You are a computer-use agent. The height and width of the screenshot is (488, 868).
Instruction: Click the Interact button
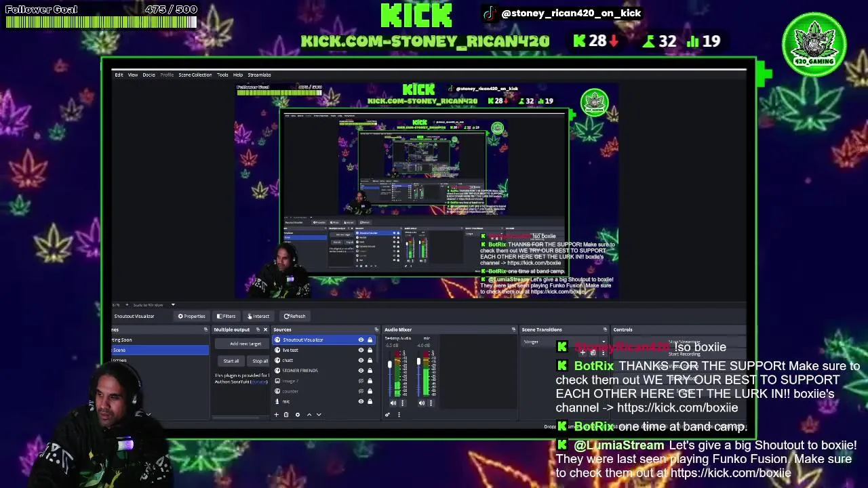click(x=258, y=316)
